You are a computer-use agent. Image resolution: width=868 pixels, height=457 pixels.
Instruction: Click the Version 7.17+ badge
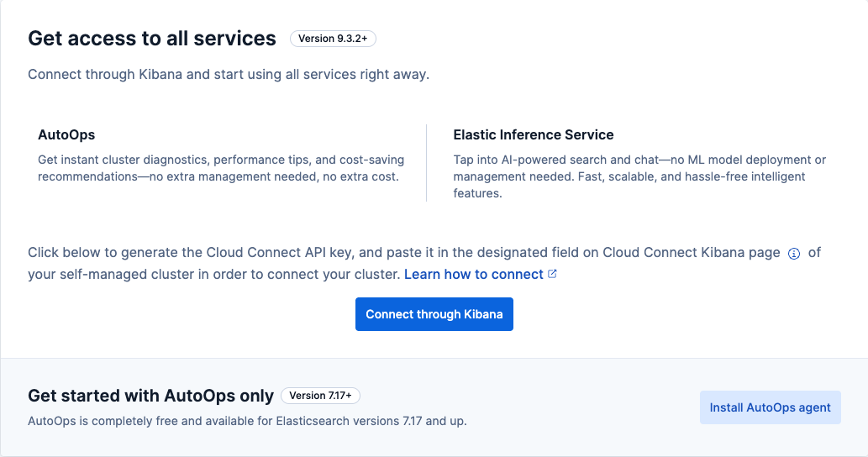(320, 396)
